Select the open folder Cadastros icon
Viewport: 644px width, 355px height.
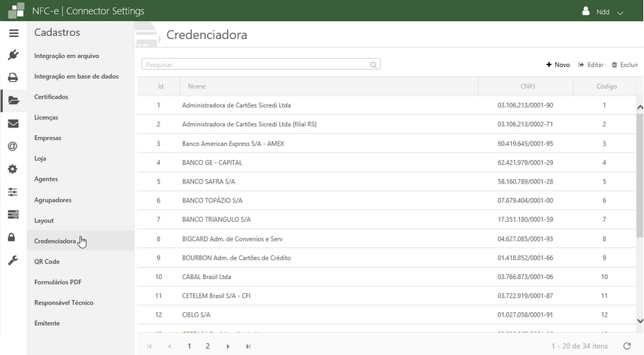pos(14,100)
